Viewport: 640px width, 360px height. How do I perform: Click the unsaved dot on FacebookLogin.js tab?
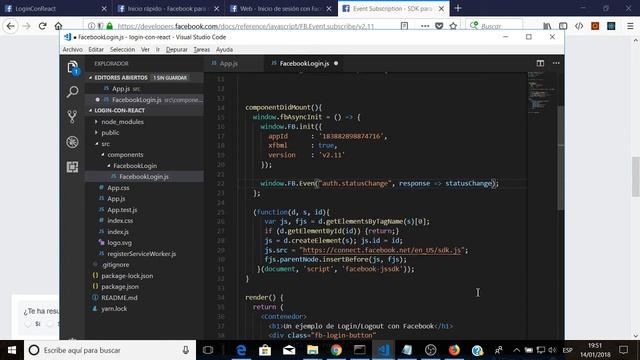click(336, 63)
